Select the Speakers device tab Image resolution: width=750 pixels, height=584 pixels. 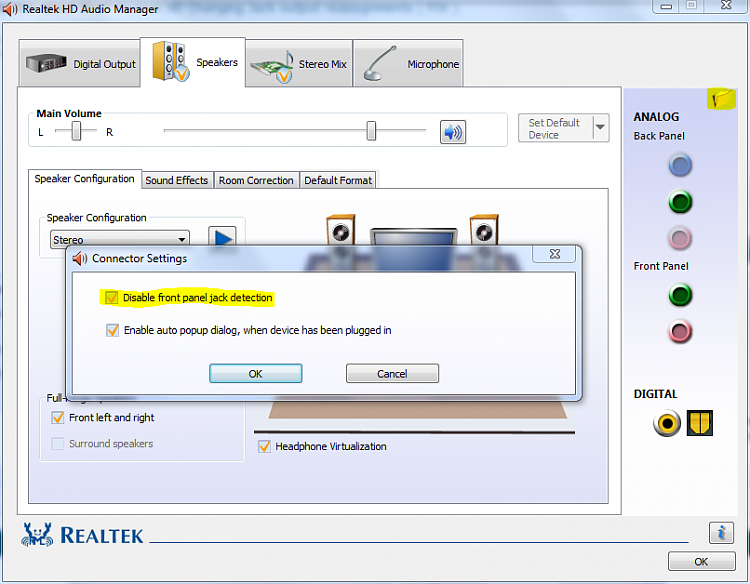coord(193,62)
